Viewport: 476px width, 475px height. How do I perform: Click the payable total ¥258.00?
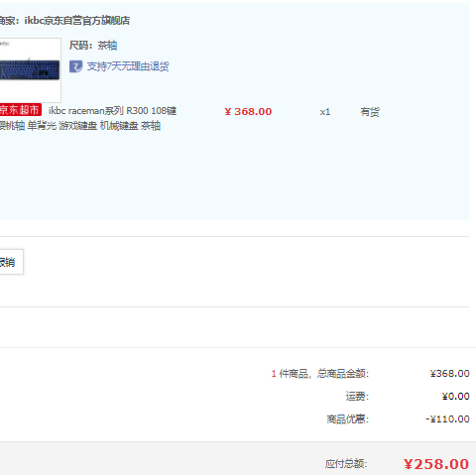[x=436, y=464]
